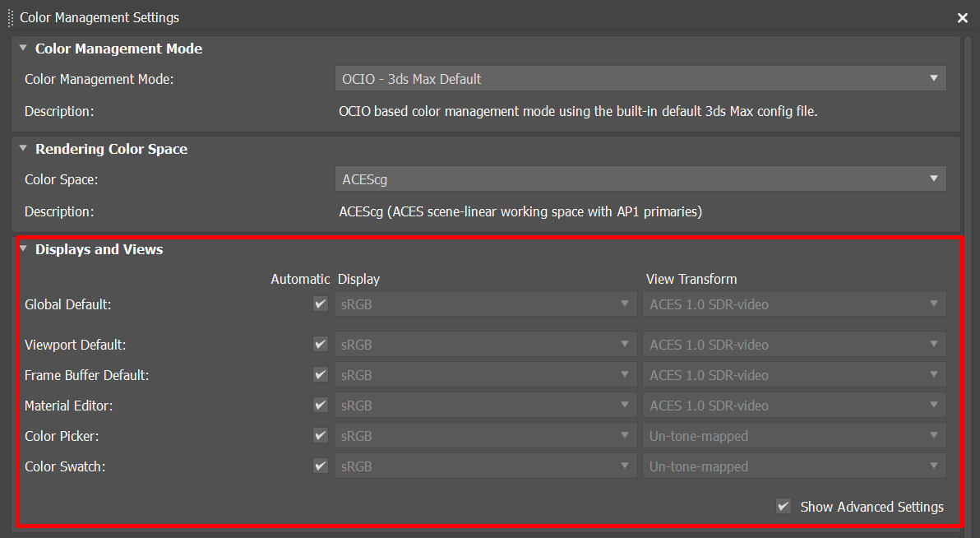Toggle Frame Buffer Default automatic checkbox
980x538 pixels.
(x=321, y=375)
